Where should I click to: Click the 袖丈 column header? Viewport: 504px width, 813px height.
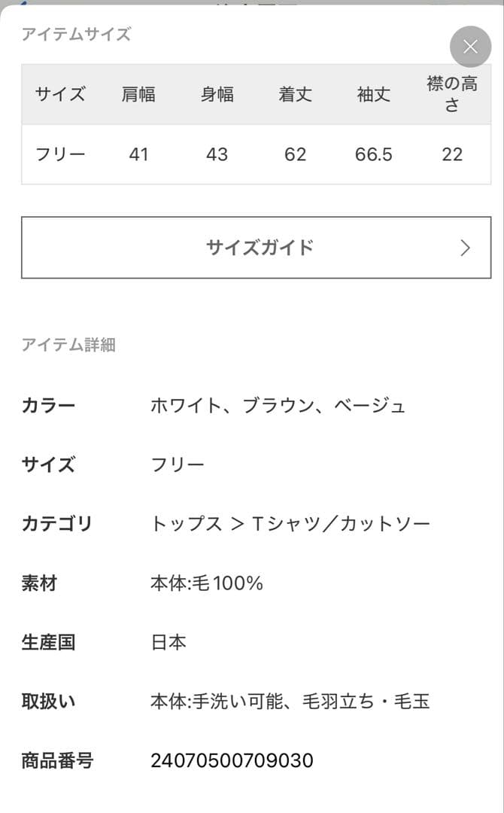372,94
